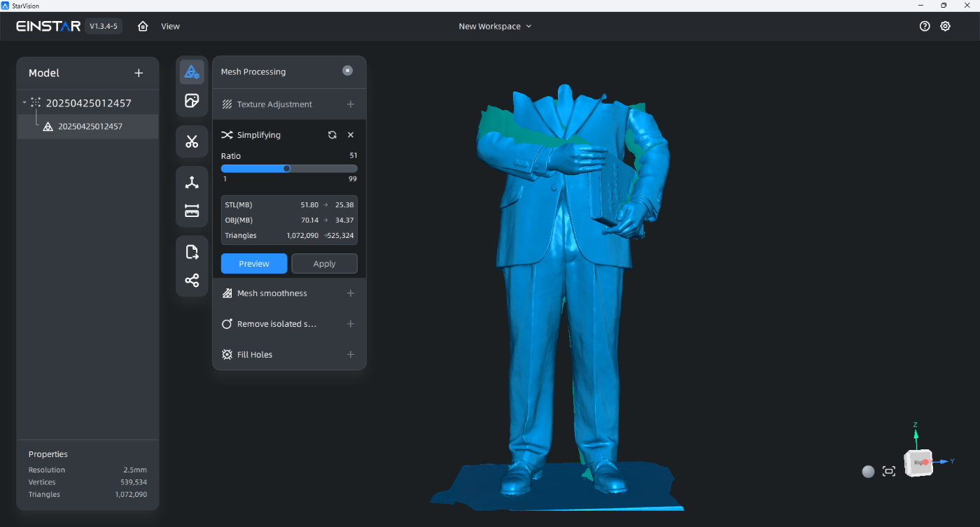
Task: Click the Simplifying shuffle icon
Action: [x=227, y=135]
